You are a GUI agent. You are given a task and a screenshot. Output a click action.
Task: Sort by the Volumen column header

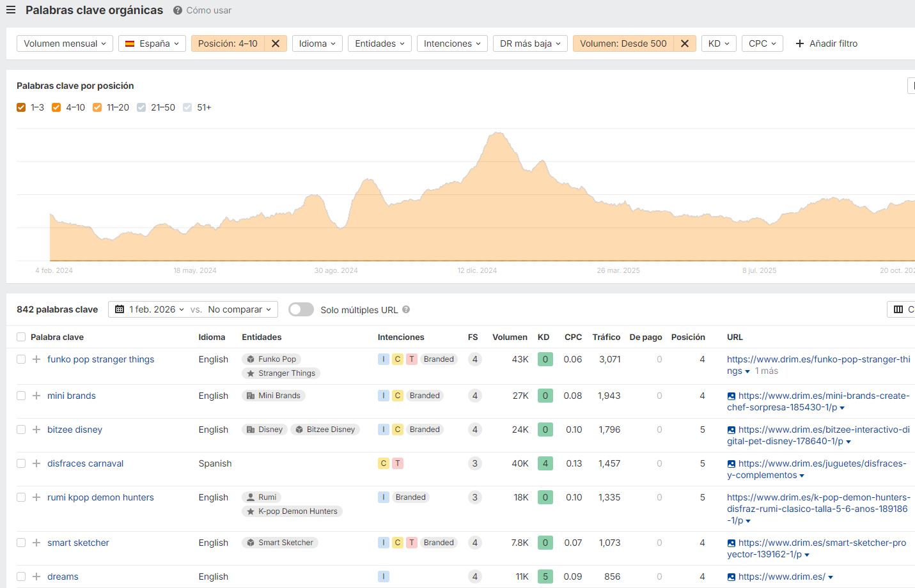510,337
